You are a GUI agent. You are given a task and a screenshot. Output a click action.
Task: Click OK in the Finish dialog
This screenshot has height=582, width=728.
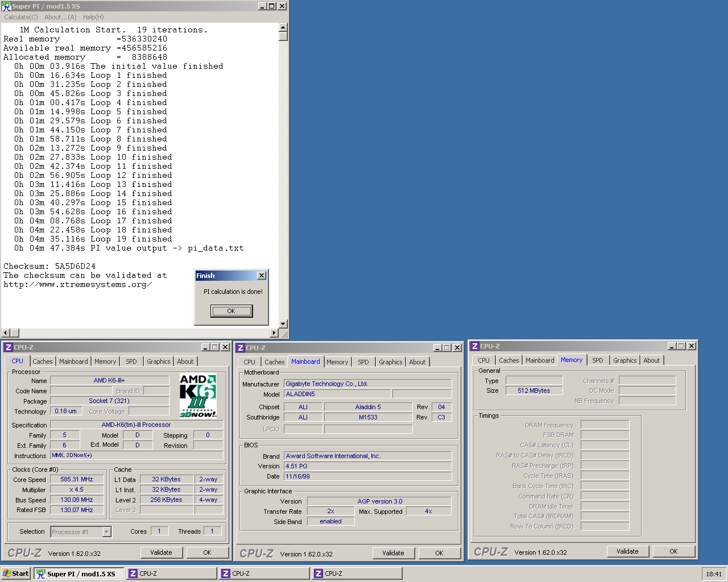(x=231, y=311)
